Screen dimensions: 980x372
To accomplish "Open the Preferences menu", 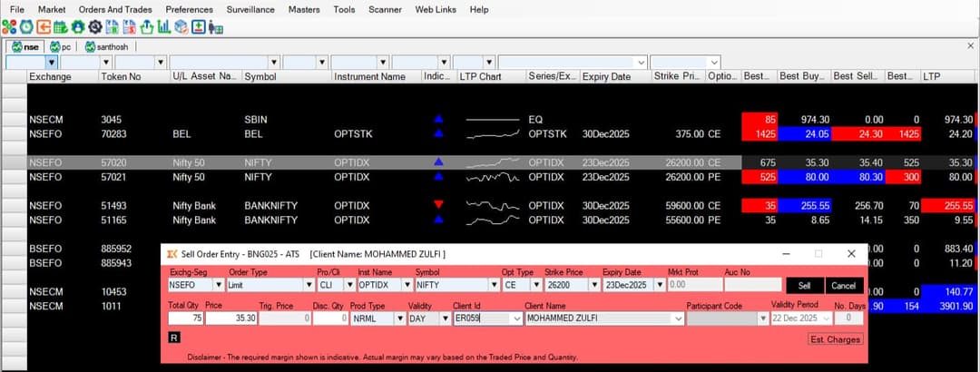I will (189, 9).
